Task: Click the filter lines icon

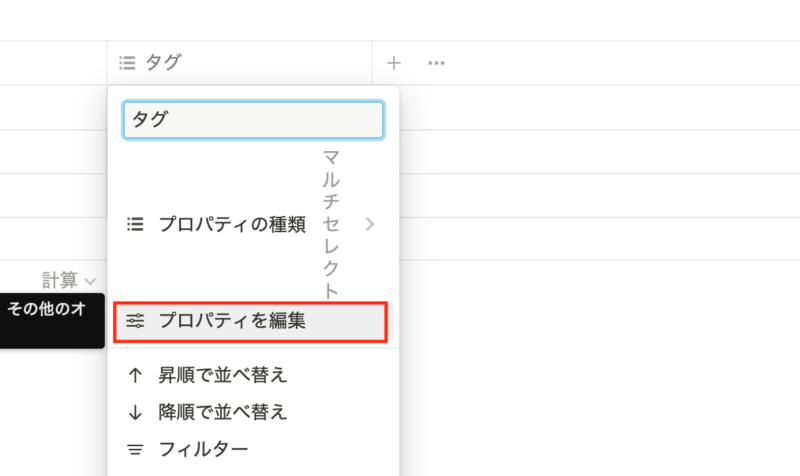Action: point(135,449)
